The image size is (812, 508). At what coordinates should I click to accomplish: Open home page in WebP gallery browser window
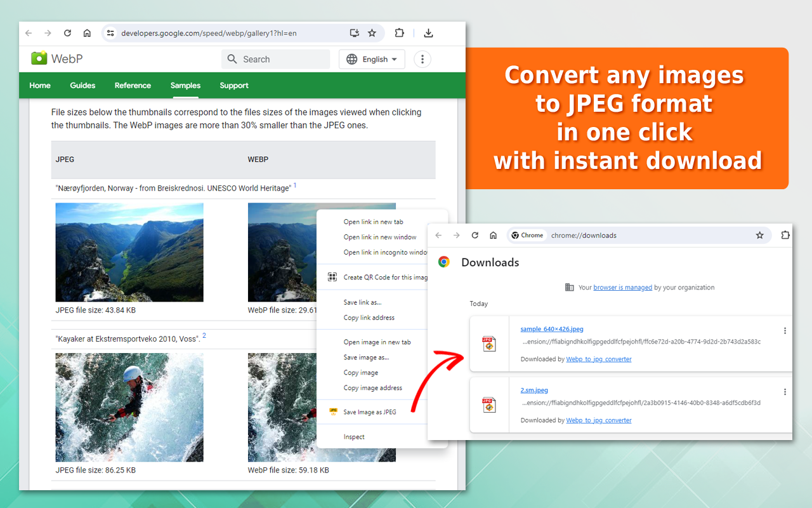click(87, 33)
